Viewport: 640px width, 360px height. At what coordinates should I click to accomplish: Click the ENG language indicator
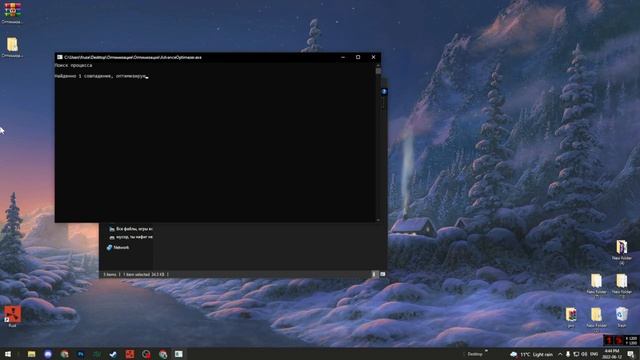coord(594,354)
